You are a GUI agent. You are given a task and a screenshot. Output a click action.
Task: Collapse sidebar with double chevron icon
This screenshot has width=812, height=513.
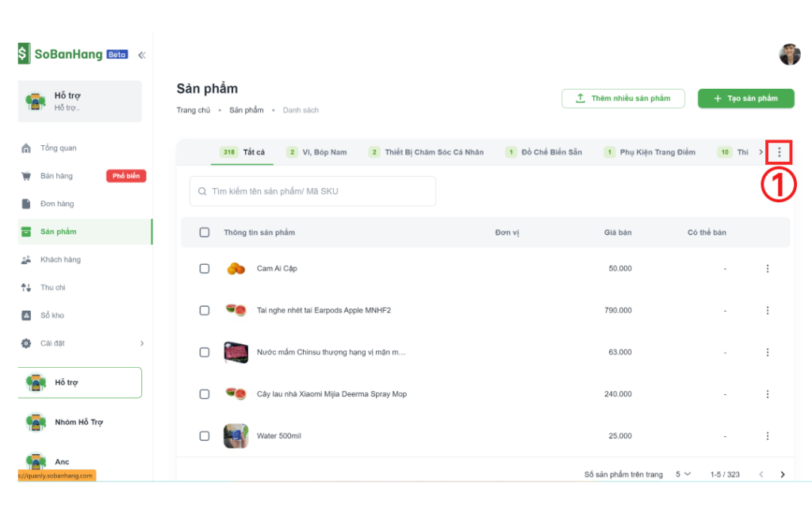pyautogui.click(x=142, y=55)
